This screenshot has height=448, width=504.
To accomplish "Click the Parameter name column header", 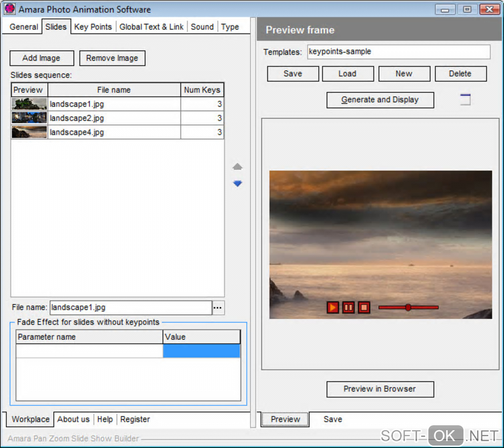I will pyautogui.click(x=89, y=337).
